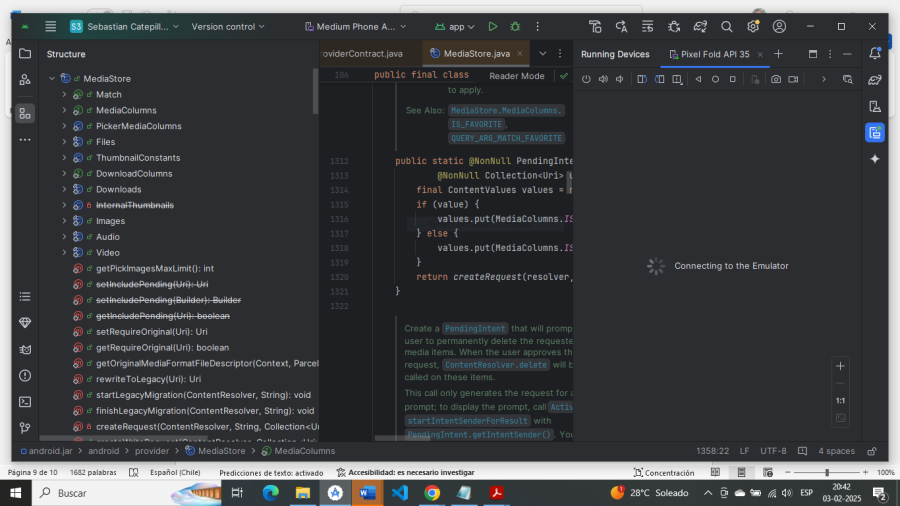Take an emulator screenshot with the camera icon
Viewport: 900px width, 506px height.
[776, 79]
